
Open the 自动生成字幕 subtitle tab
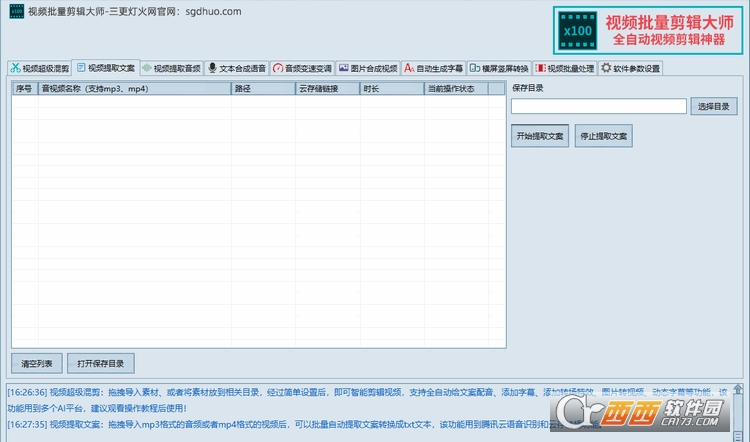(433, 68)
